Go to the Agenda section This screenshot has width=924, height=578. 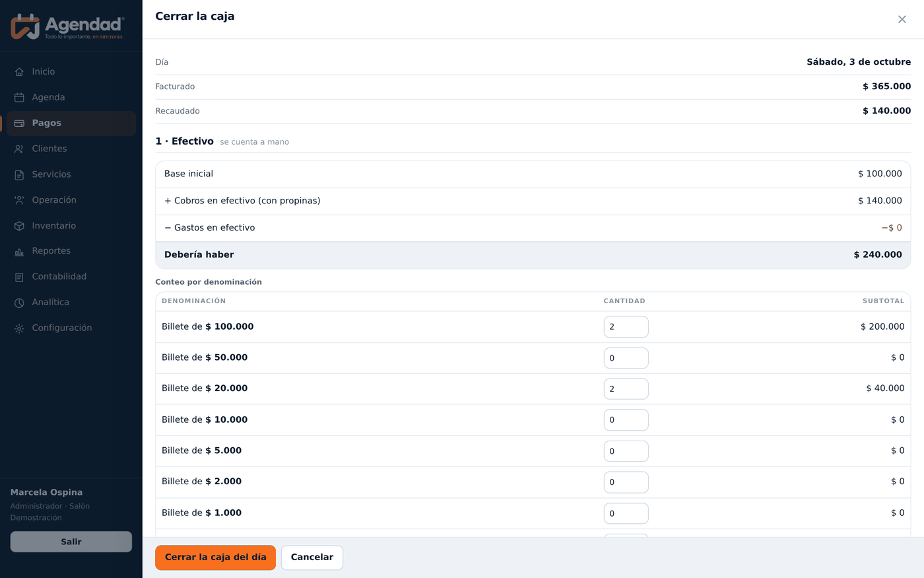pyautogui.click(x=71, y=97)
